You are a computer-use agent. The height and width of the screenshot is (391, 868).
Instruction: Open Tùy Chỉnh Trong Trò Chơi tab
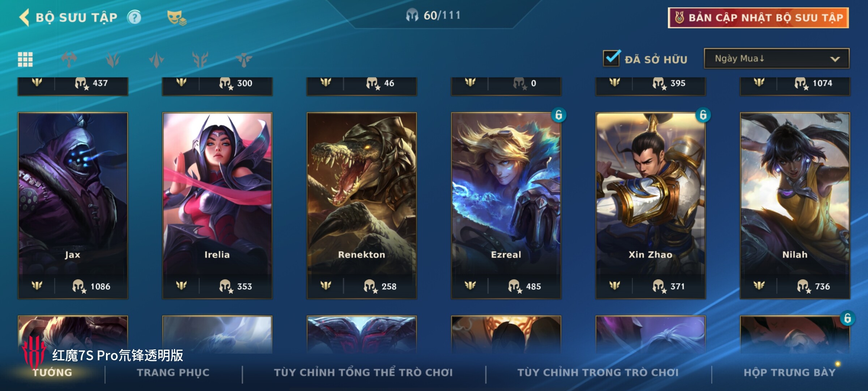tap(598, 373)
